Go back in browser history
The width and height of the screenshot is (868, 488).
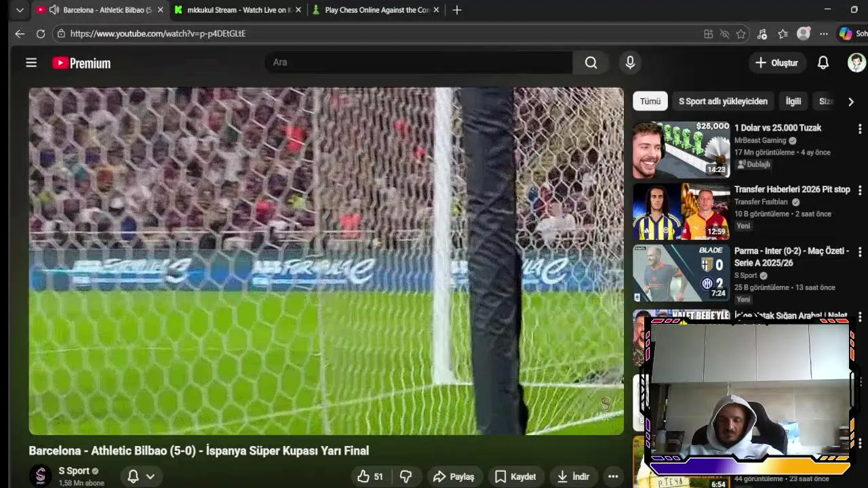pyautogui.click(x=20, y=33)
